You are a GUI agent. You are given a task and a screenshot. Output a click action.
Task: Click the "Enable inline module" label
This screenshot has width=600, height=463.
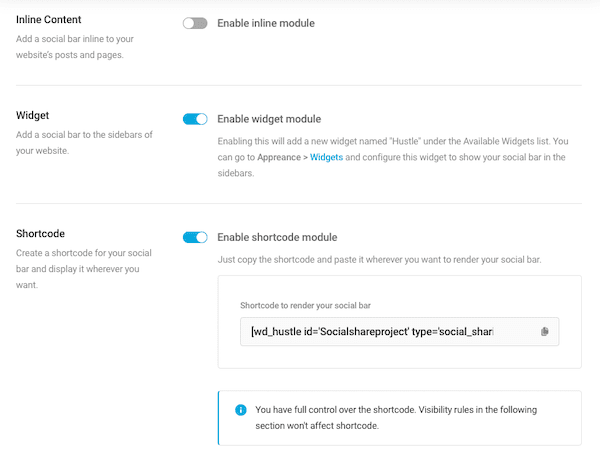pyautogui.click(x=266, y=23)
